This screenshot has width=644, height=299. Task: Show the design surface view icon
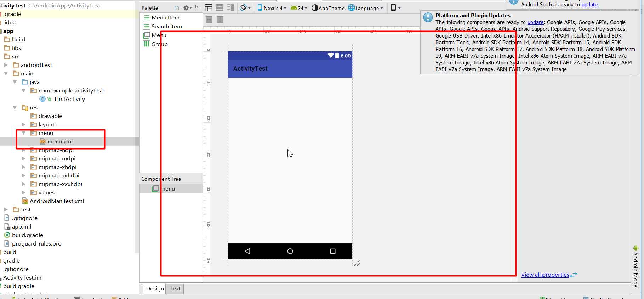coord(209,8)
